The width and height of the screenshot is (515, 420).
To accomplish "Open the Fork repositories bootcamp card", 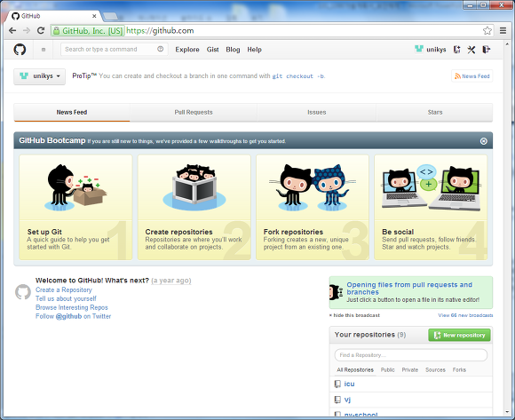I will 313,207.
